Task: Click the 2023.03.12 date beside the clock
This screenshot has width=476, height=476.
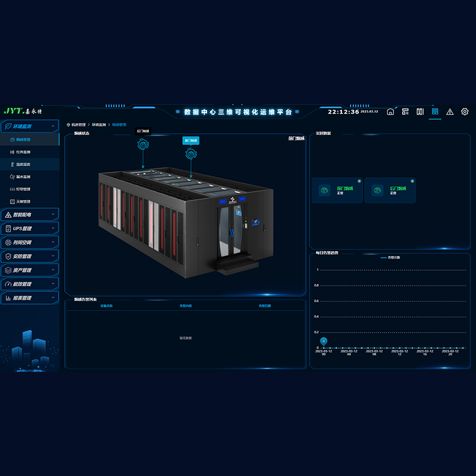Action: [x=369, y=111]
